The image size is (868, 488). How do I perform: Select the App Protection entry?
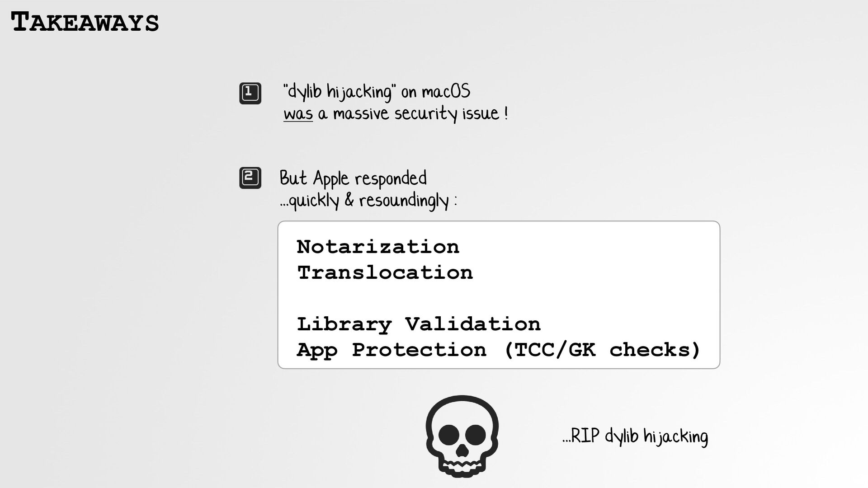point(392,350)
